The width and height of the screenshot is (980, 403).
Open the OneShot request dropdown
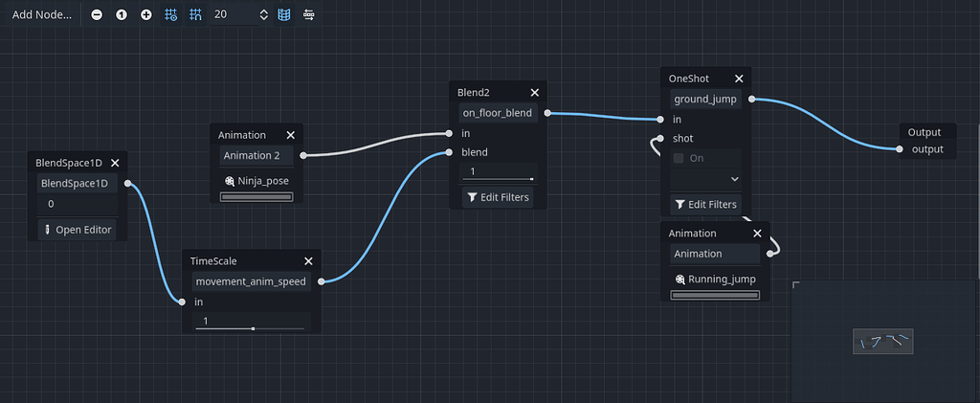[x=705, y=179]
